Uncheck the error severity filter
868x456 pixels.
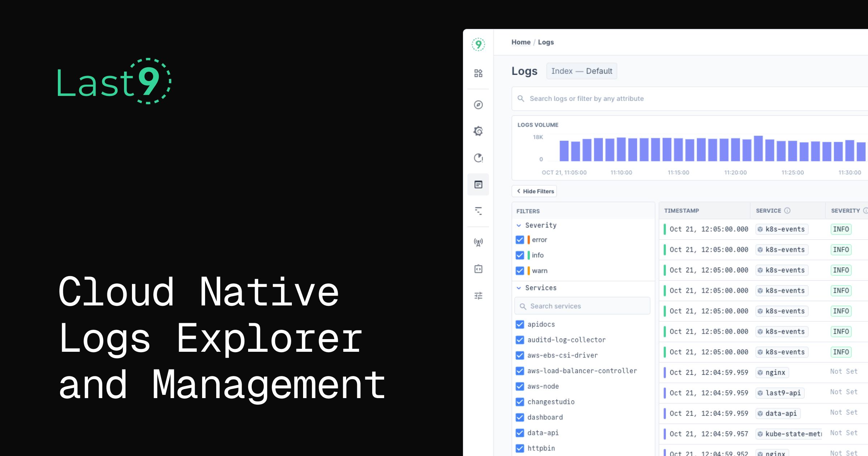[520, 240]
